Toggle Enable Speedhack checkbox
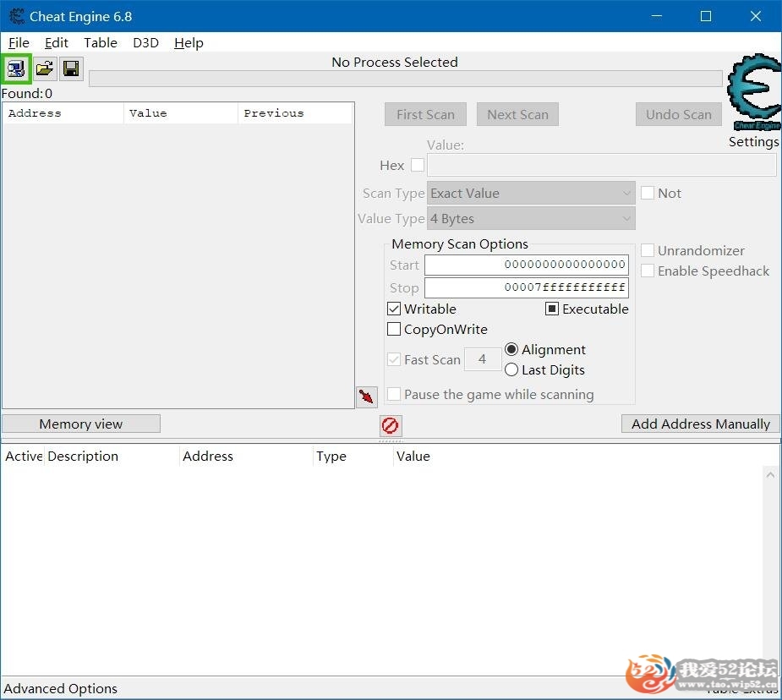Screen dimensions: 782x700 [648, 271]
